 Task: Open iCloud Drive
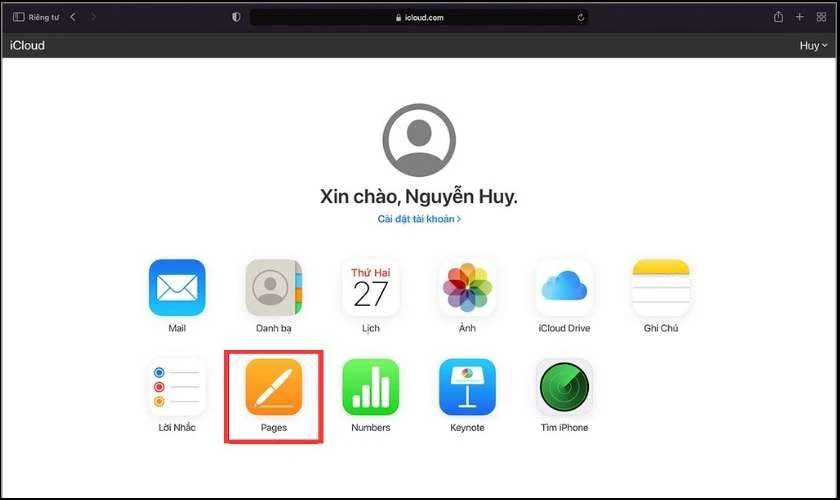pos(564,288)
